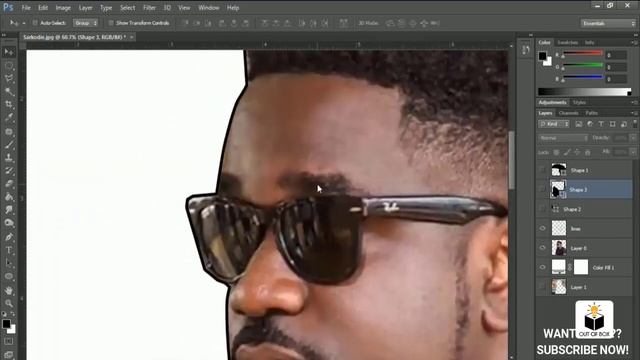Show the Shape 1 layer visibility

pos(542,170)
